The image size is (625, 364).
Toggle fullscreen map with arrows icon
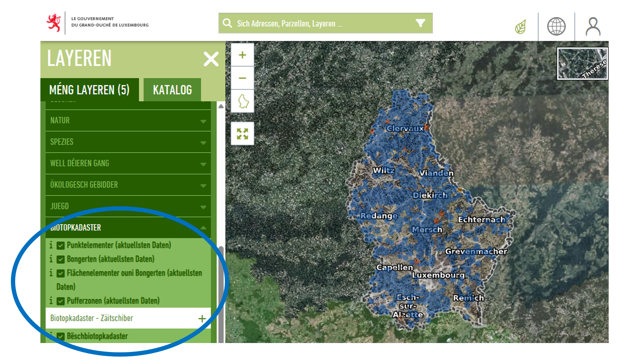pyautogui.click(x=242, y=134)
